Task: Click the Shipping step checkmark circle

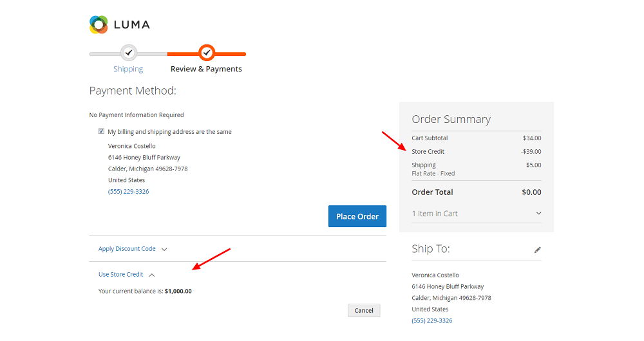Action: 129,52
